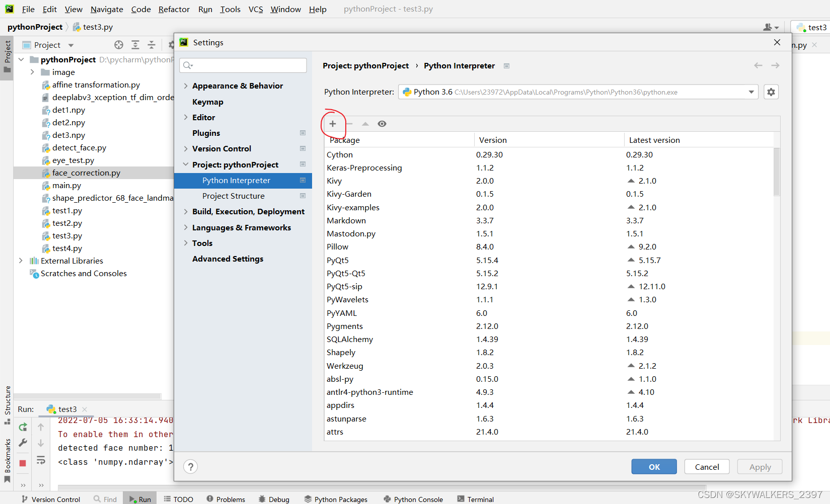Click the Select Opened File target icon
Viewport: 830px width, 504px height.
click(x=119, y=45)
